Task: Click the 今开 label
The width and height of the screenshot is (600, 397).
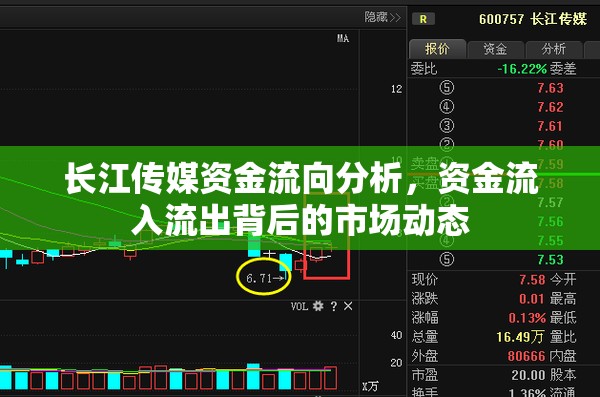Action: [563, 280]
